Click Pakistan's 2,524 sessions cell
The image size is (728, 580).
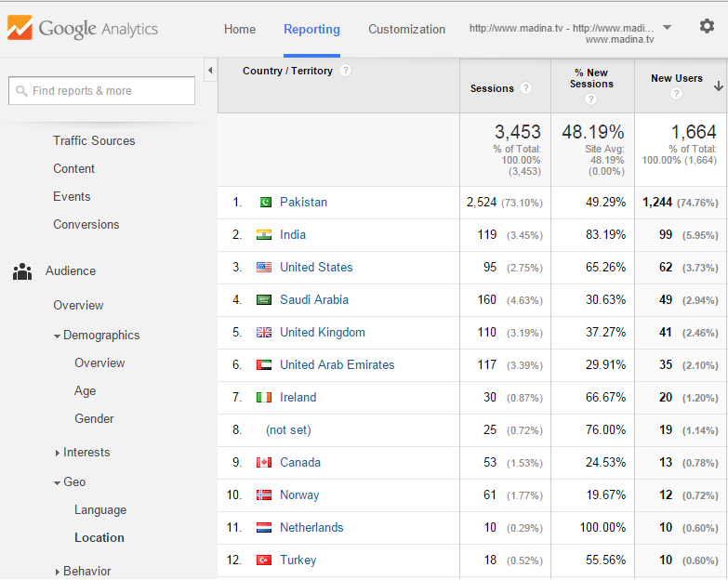coord(505,203)
